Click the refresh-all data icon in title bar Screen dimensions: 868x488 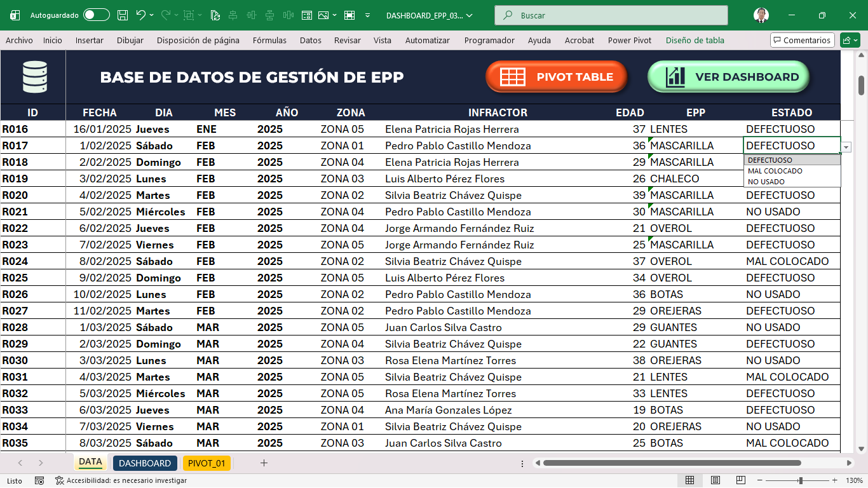215,15
